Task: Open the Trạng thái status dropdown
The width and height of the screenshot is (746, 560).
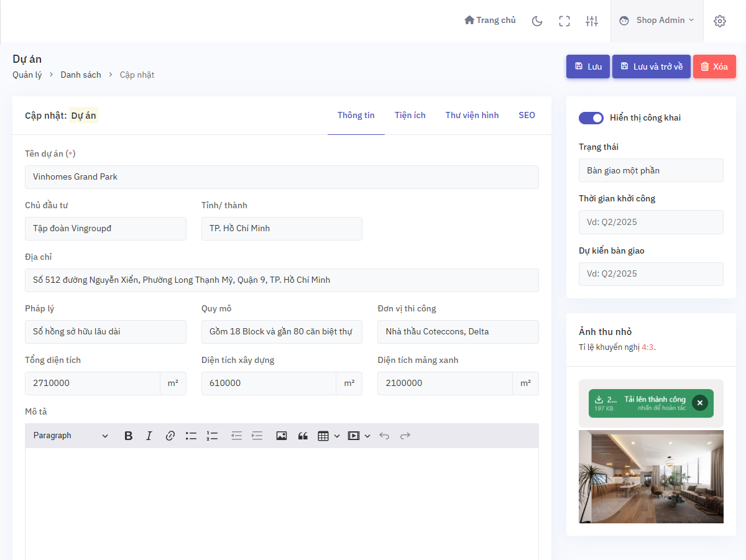Action: [651, 170]
